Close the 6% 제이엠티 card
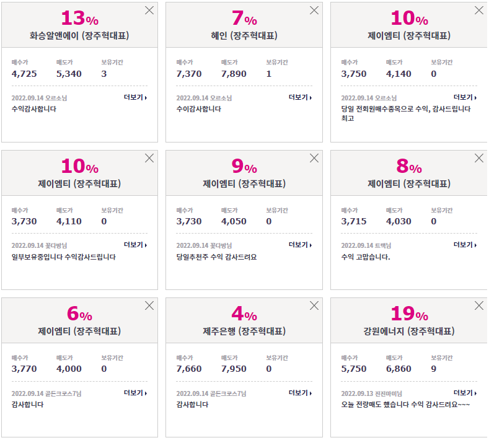The height and width of the screenshot is (448, 489). click(149, 305)
